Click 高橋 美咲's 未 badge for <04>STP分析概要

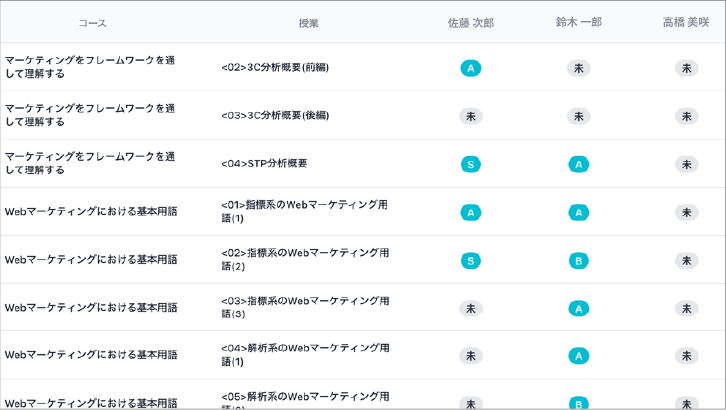686,164
